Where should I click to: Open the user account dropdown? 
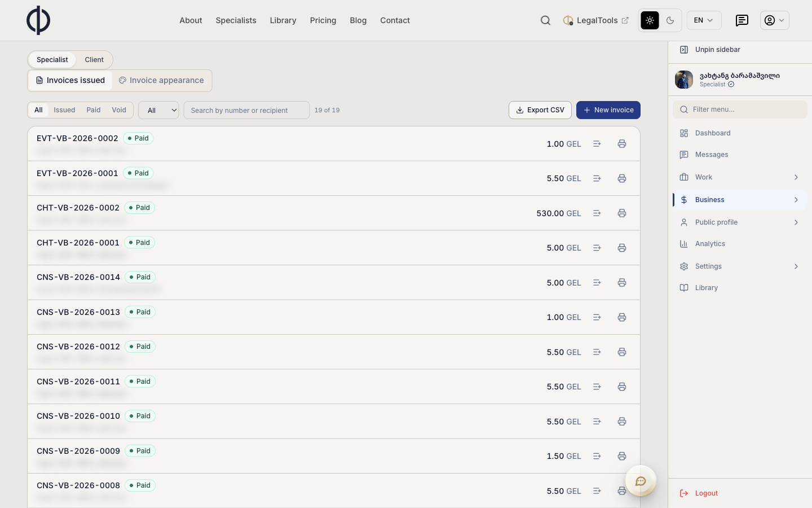tap(774, 20)
